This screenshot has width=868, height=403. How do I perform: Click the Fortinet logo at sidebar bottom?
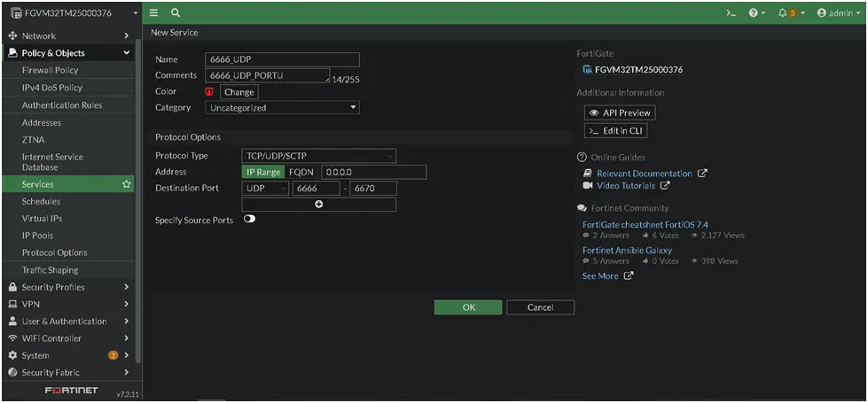[x=72, y=391]
